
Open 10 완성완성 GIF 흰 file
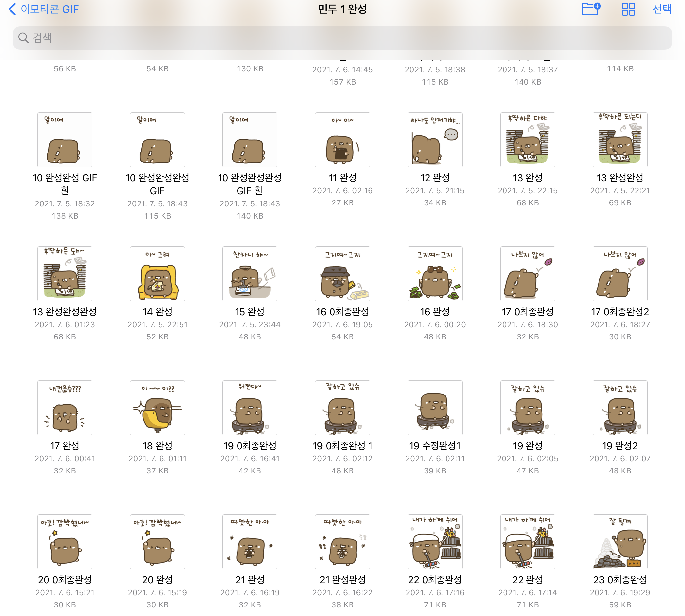(65, 140)
